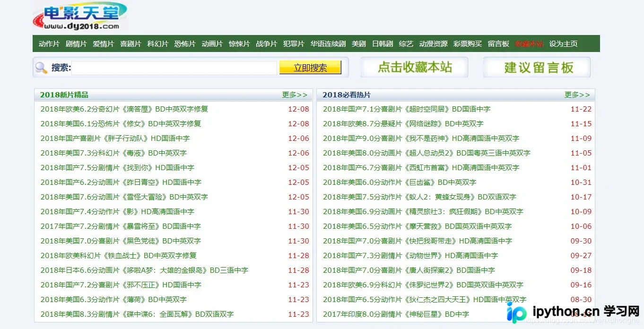Open the 犯罪片 category
Viewport: 644px width, 329px height.
click(x=294, y=44)
